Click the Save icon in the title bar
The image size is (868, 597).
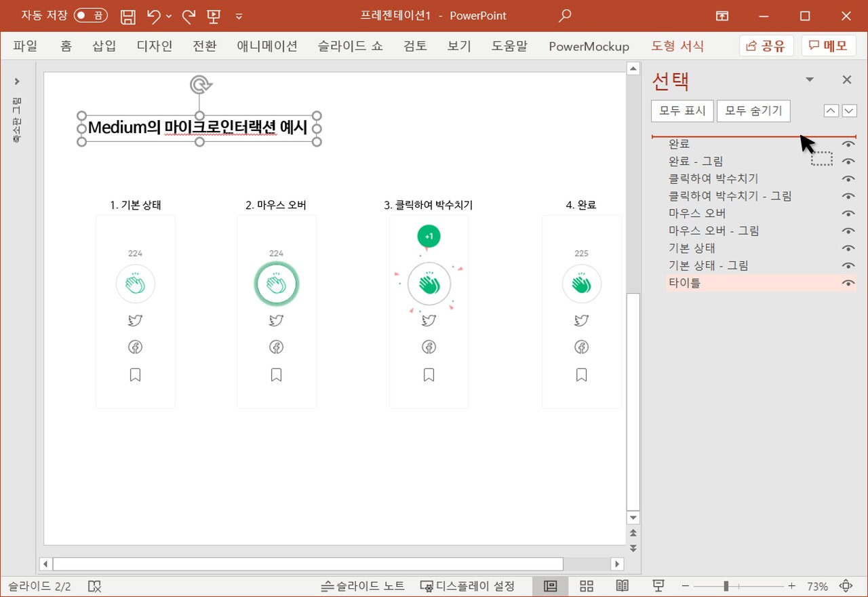coord(127,16)
